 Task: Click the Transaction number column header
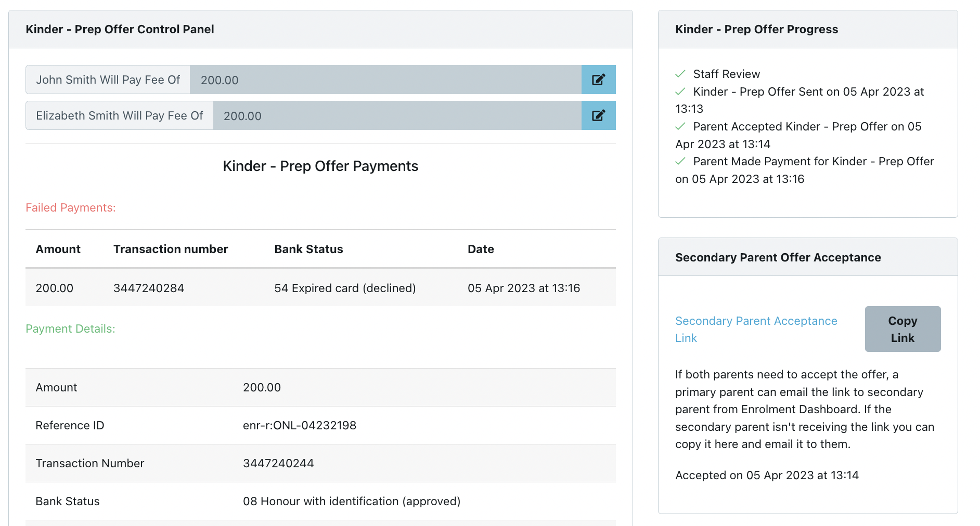pos(171,249)
